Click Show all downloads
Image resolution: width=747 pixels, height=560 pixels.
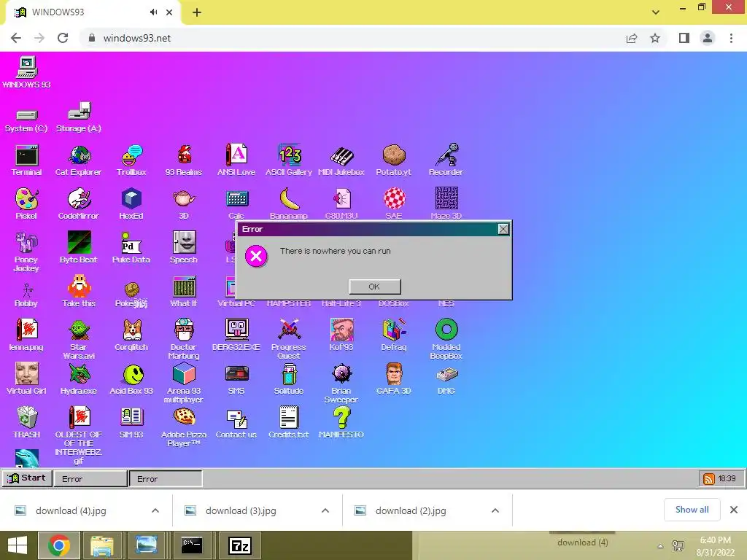click(x=692, y=510)
